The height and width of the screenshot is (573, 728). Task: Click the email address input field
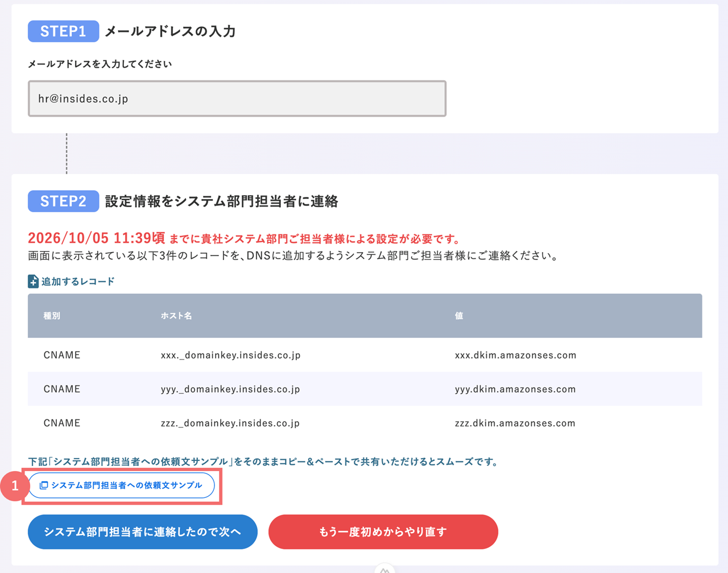pos(237,98)
